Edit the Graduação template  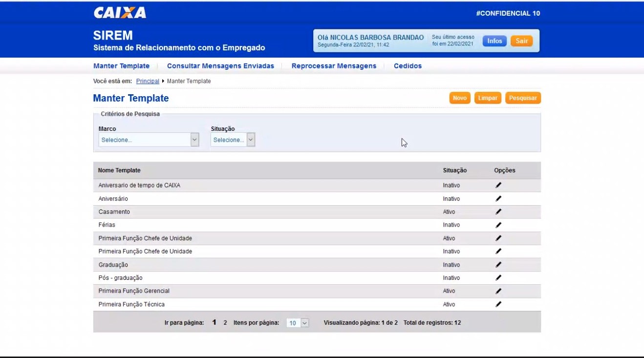(498, 264)
